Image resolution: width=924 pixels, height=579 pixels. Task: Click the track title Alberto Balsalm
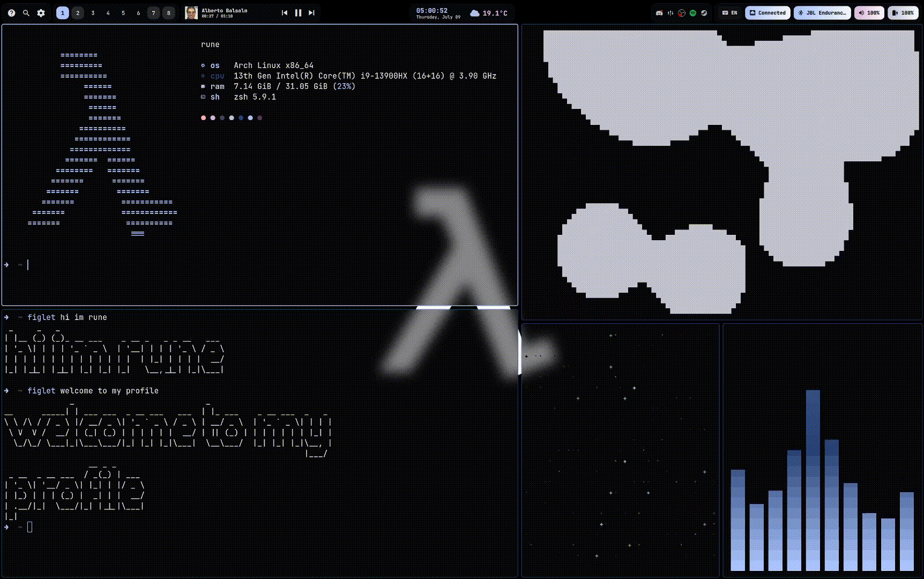[225, 10]
